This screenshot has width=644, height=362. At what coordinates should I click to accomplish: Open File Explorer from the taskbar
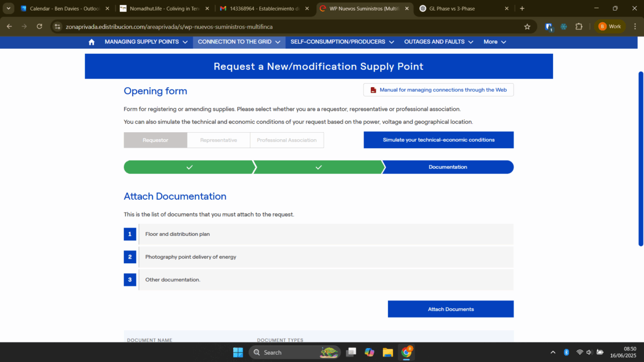[x=388, y=353]
